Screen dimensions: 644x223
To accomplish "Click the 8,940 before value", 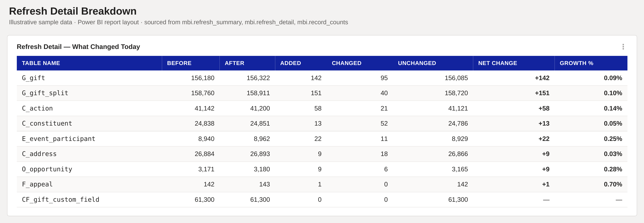I will pos(206,139).
